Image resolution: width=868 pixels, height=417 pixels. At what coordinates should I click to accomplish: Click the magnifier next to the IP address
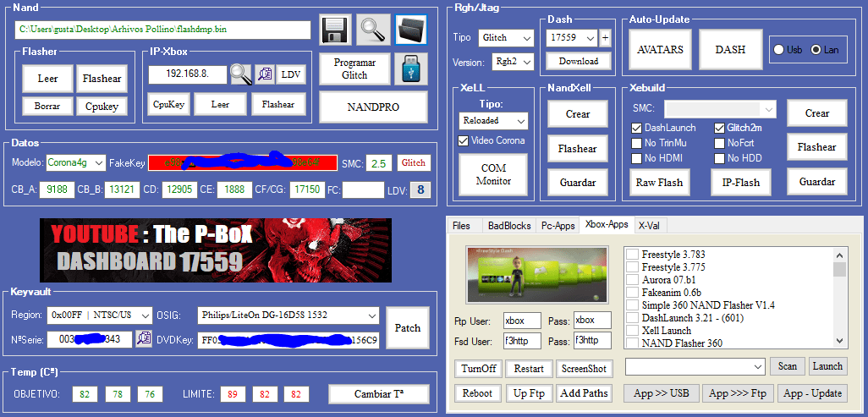coord(241,74)
